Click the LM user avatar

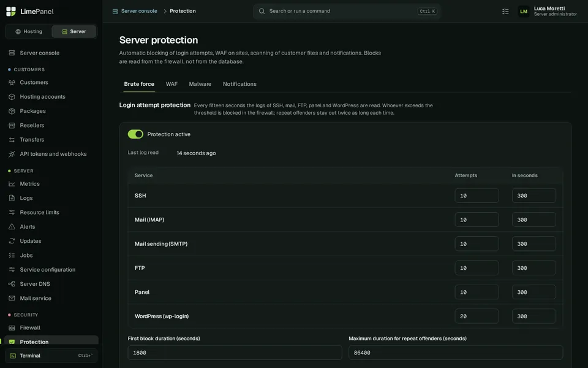click(524, 11)
